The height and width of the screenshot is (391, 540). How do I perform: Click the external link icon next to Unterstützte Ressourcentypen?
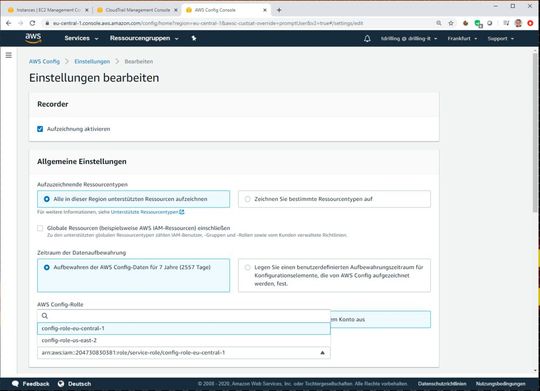181,212
